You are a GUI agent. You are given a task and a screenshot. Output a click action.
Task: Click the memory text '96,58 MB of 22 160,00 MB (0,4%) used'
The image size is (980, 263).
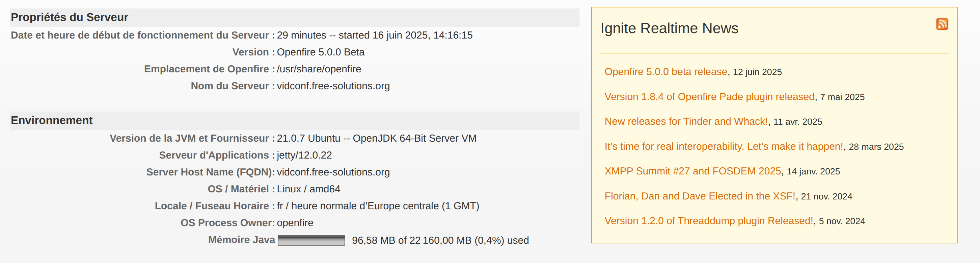click(440, 240)
